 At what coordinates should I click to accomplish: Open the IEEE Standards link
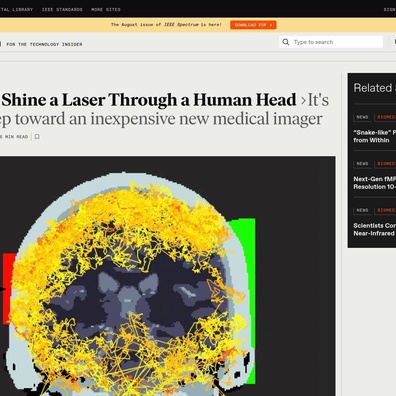62,10
